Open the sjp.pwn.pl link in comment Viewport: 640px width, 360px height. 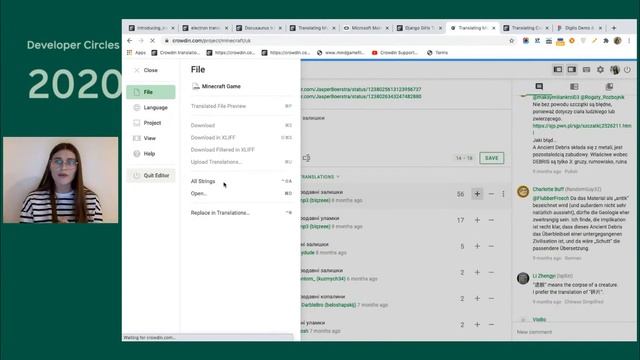(582, 126)
